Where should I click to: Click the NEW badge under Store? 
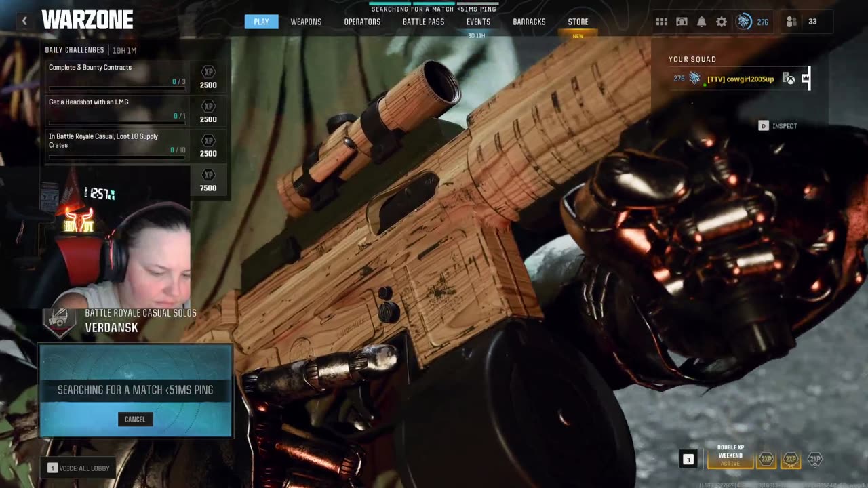point(578,36)
